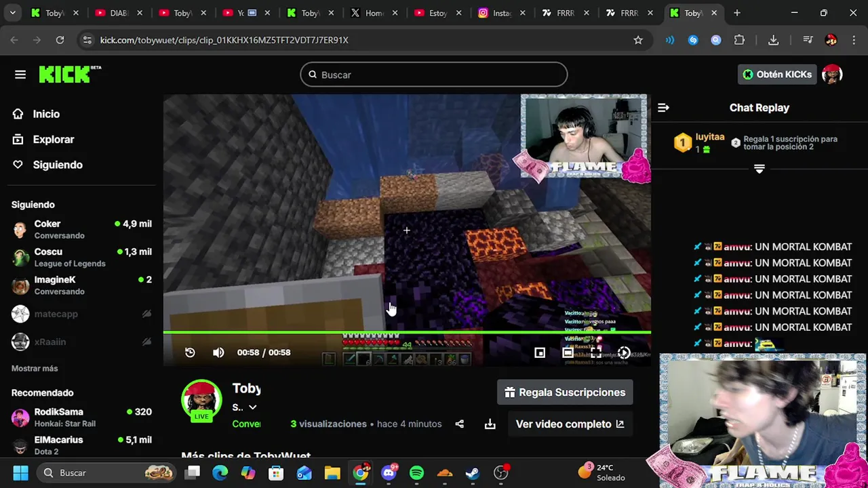Click Ver video completo link

[570, 424]
